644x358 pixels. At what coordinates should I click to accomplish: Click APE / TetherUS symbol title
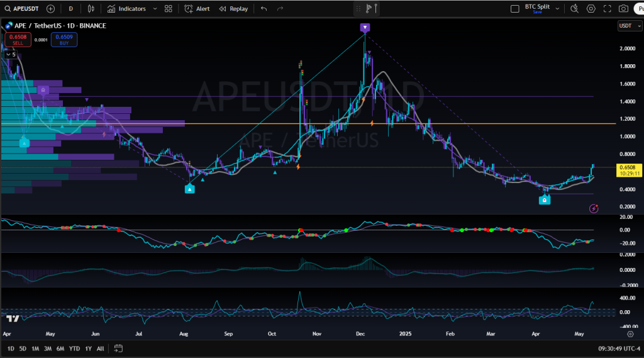pyautogui.click(x=60, y=26)
